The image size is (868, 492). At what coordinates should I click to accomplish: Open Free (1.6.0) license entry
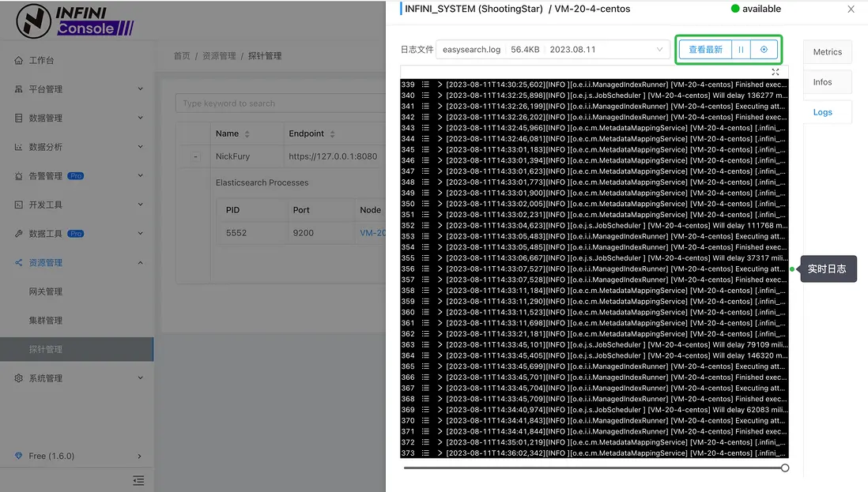(77, 456)
